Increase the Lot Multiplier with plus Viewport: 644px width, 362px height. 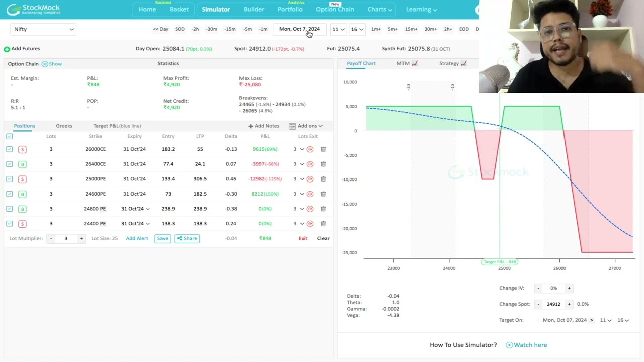coord(82,238)
